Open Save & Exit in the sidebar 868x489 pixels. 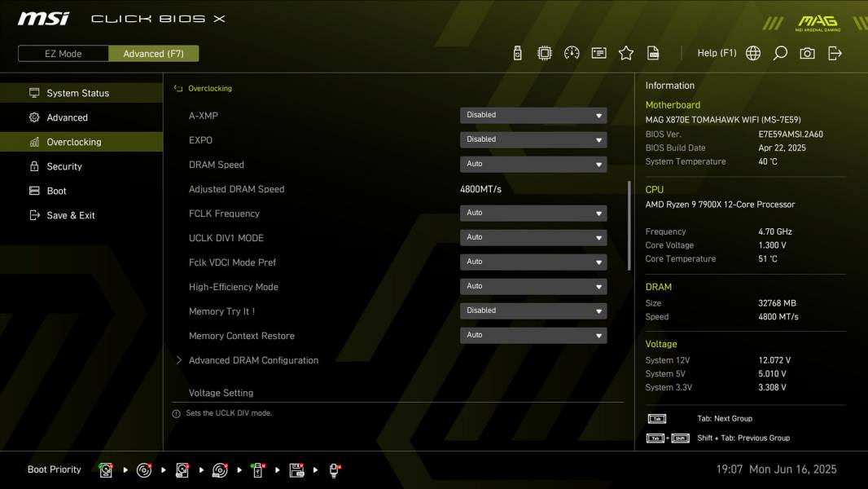point(81,215)
